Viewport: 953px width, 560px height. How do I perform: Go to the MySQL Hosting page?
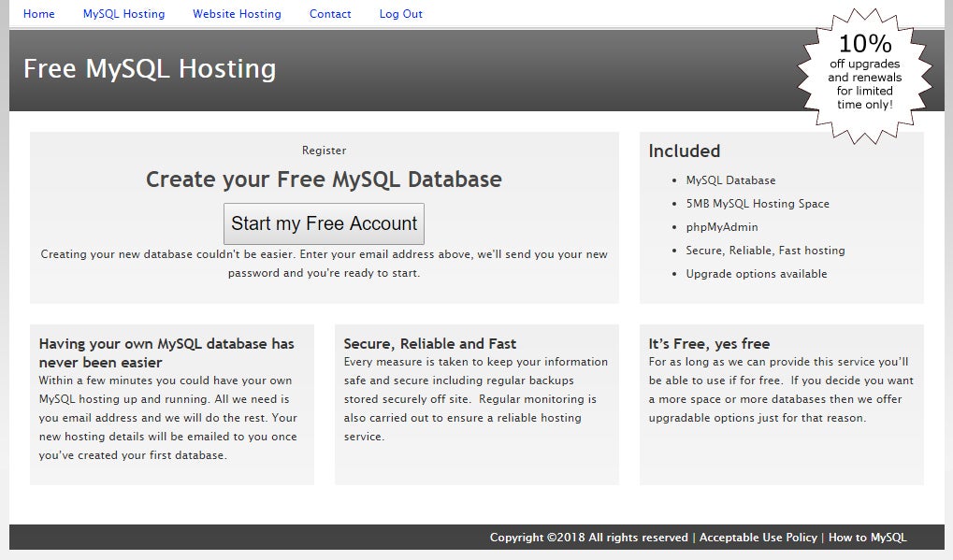[123, 14]
